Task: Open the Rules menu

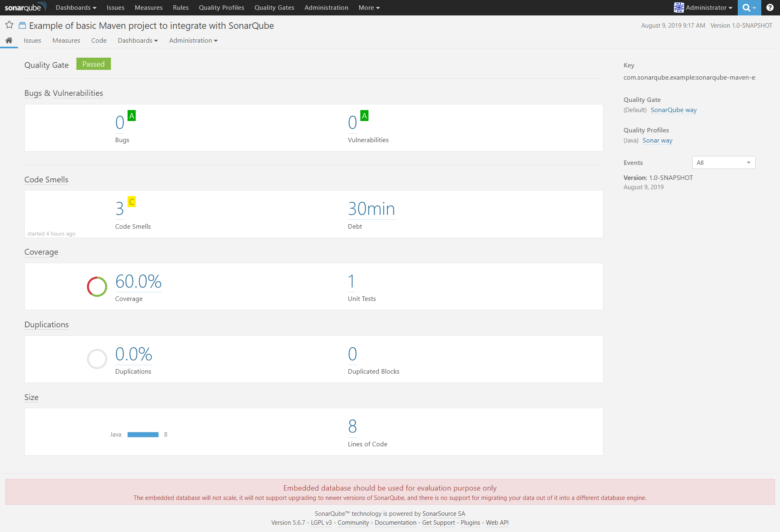Action: tap(180, 7)
